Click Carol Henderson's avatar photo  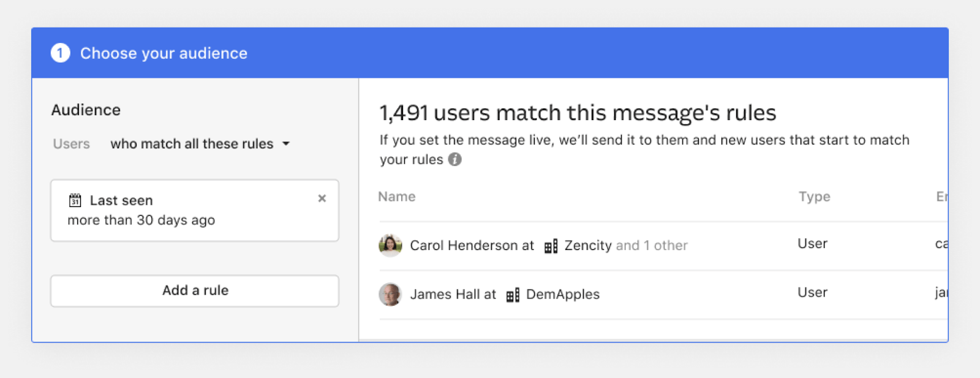click(390, 245)
